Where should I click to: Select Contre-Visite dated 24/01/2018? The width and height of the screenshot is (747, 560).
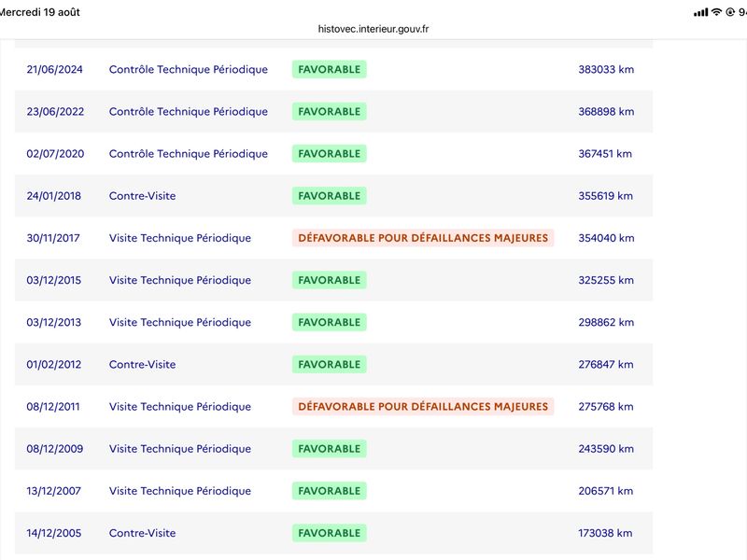click(142, 196)
